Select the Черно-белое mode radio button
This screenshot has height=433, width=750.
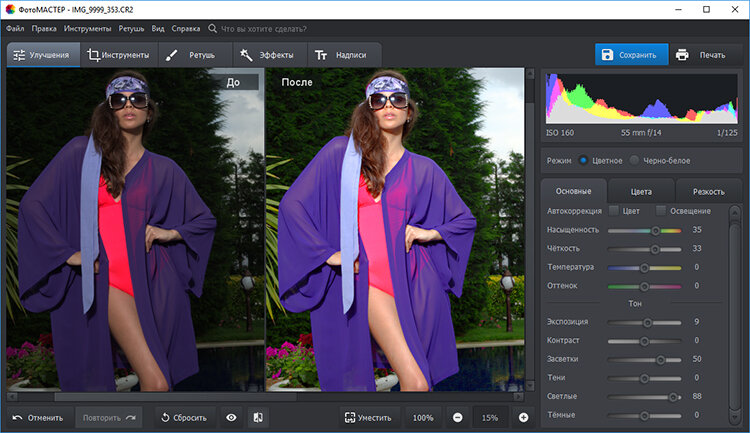(x=635, y=160)
